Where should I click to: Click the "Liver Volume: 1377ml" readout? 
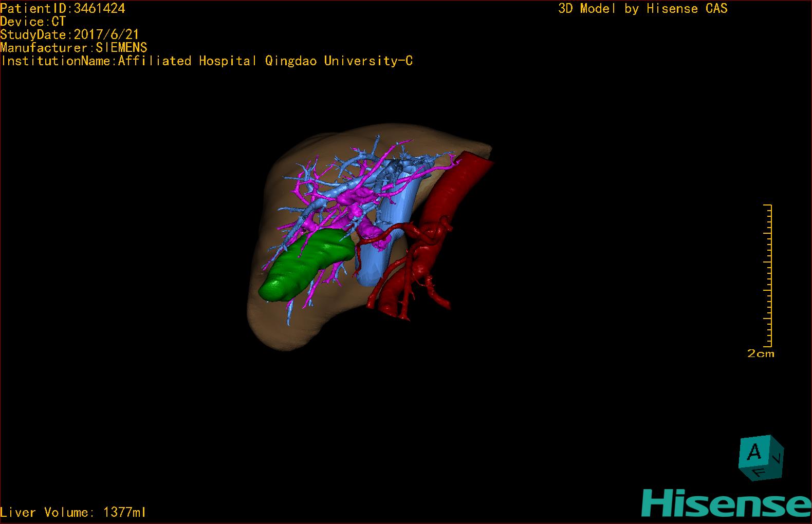point(73,512)
